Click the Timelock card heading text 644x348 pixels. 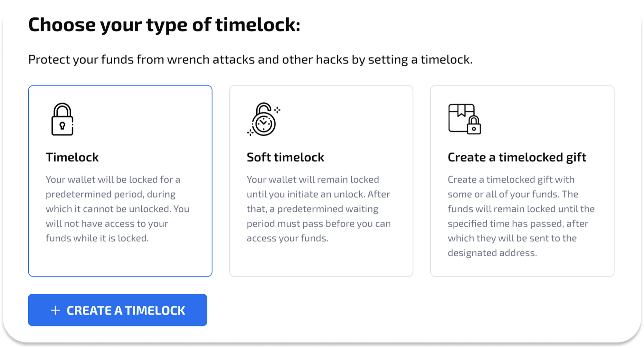coord(72,157)
